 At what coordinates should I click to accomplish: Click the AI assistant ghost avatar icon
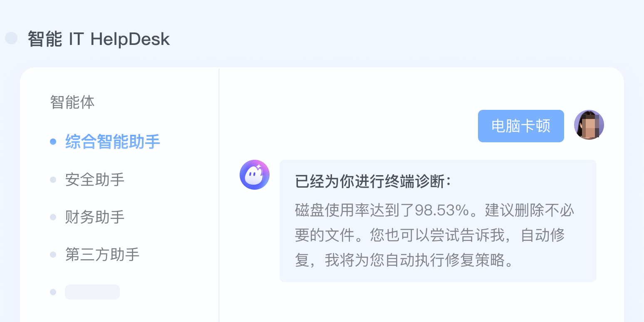point(254,175)
